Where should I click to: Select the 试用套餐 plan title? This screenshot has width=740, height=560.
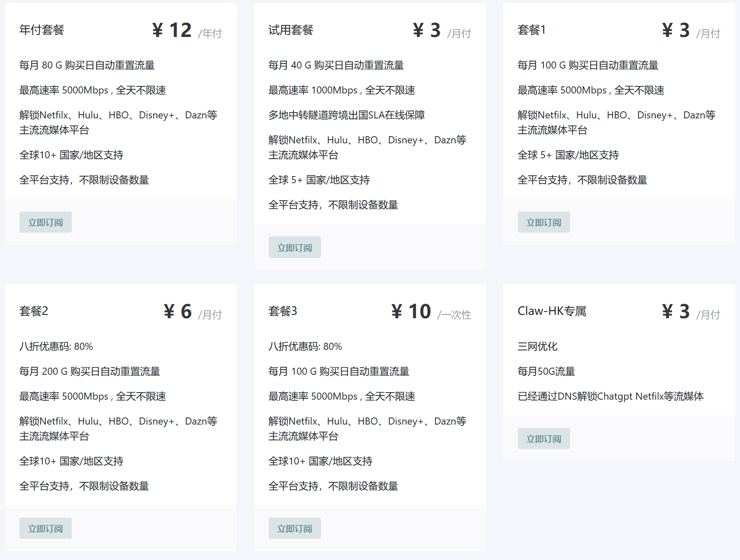[x=291, y=30]
